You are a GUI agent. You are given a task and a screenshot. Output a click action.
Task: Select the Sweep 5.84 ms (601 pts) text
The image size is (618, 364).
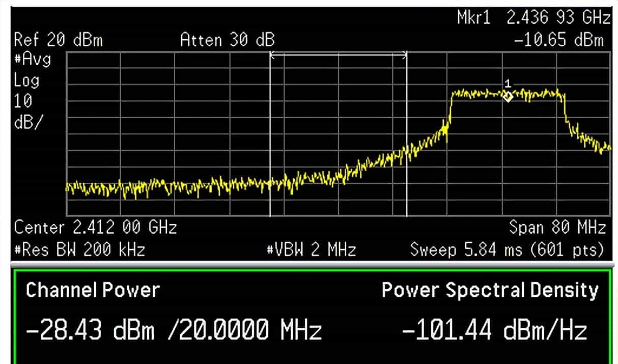(x=507, y=249)
